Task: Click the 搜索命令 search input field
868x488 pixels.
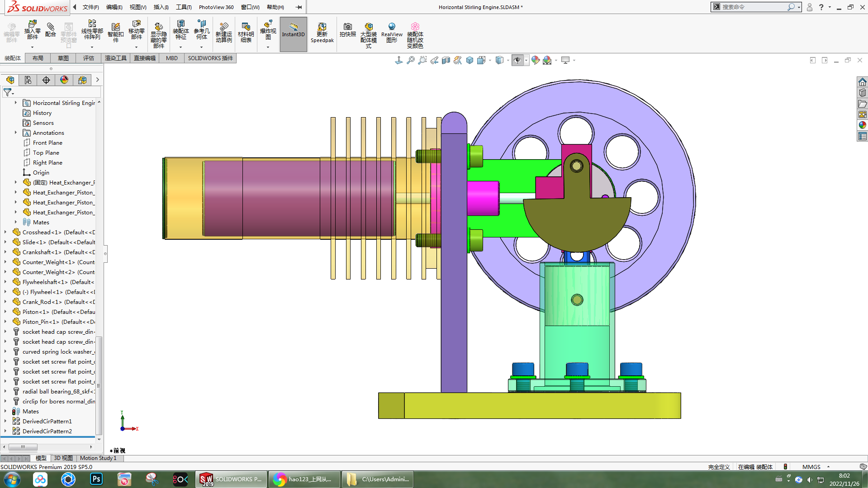Action: [x=753, y=7]
